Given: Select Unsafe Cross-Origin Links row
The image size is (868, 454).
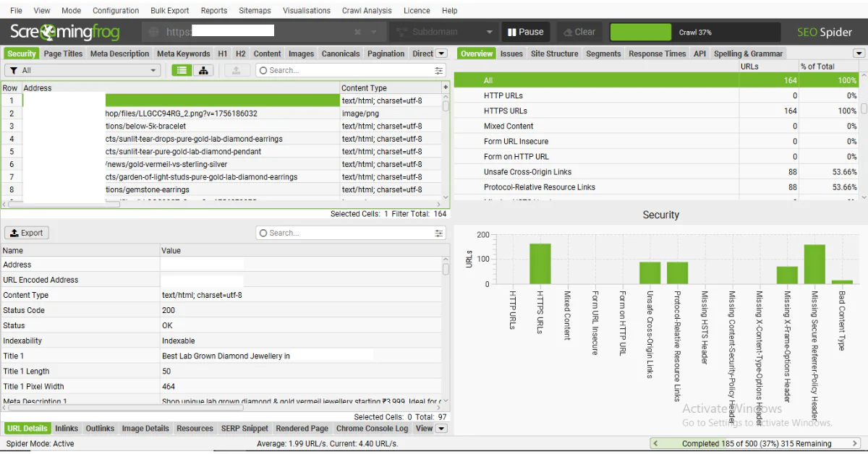Looking at the screenshot, I should point(656,172).
